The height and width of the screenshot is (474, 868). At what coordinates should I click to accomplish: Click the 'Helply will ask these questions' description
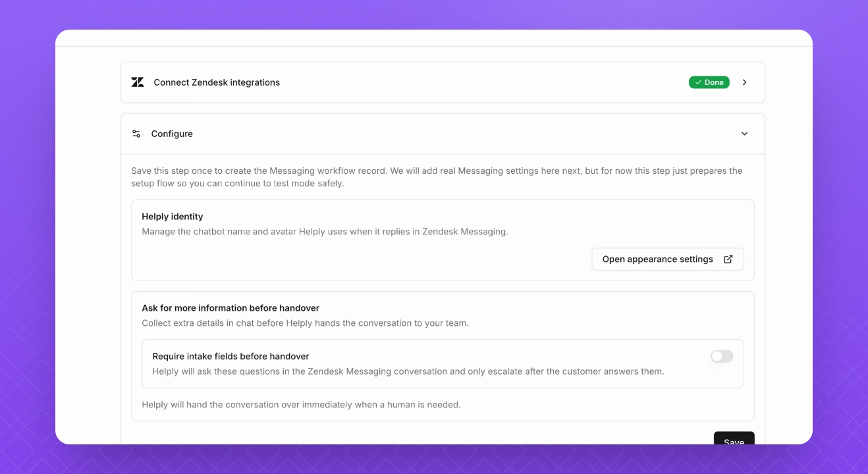(x=408, y=371)
